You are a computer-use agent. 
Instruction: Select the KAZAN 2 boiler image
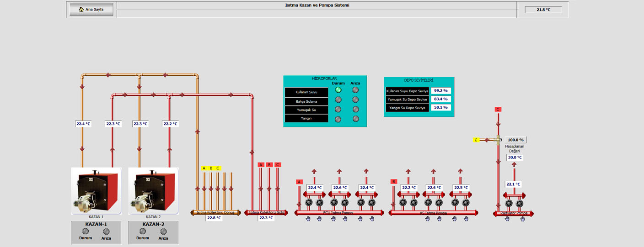pyautogui.click(x=153, y=191)
